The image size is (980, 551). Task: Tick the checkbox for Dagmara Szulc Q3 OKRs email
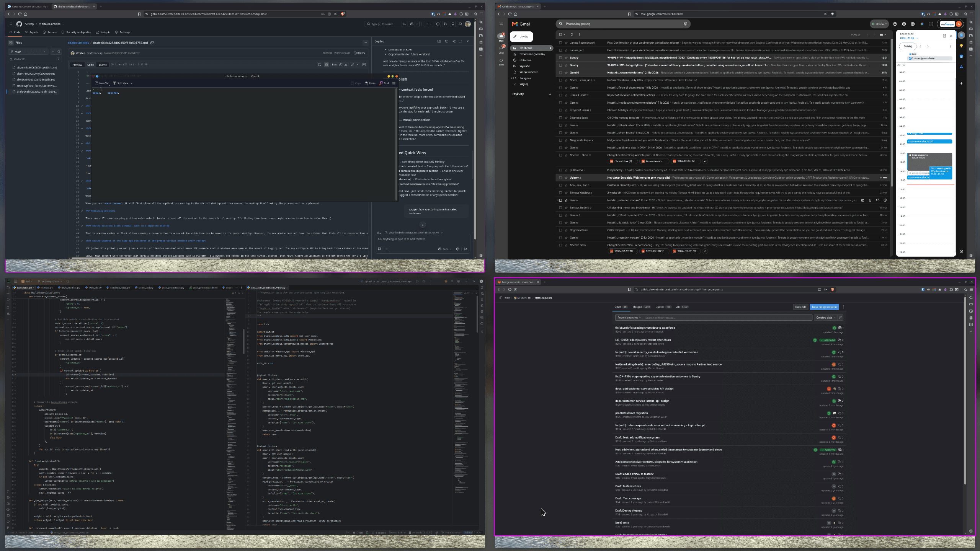coord(561,118)
